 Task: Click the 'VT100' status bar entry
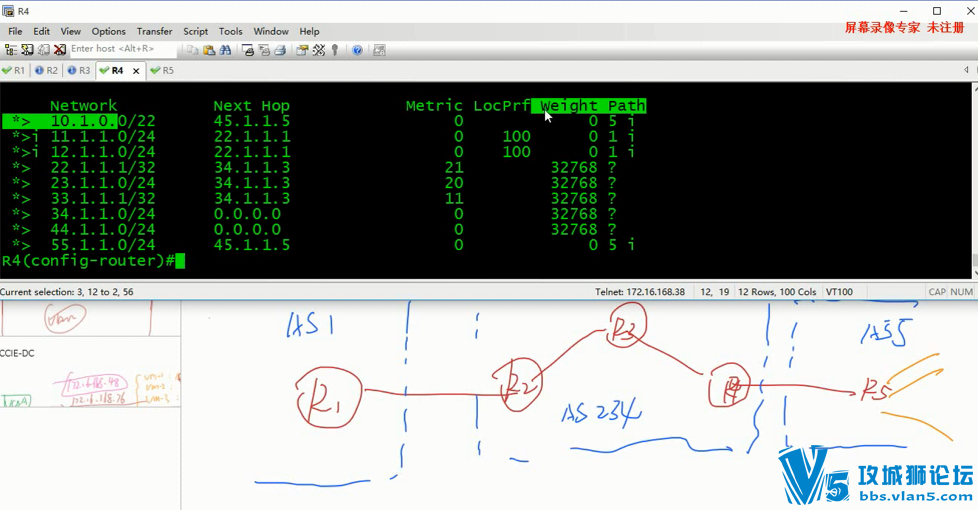839,292
